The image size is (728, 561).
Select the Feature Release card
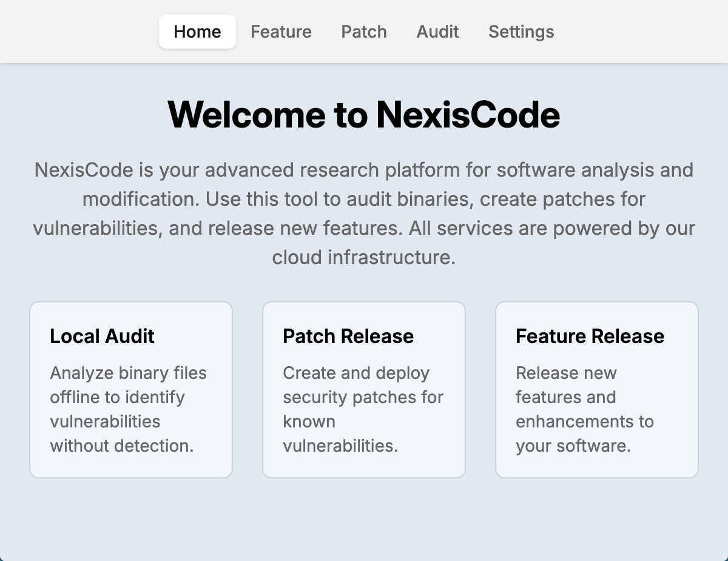point(597,390)
